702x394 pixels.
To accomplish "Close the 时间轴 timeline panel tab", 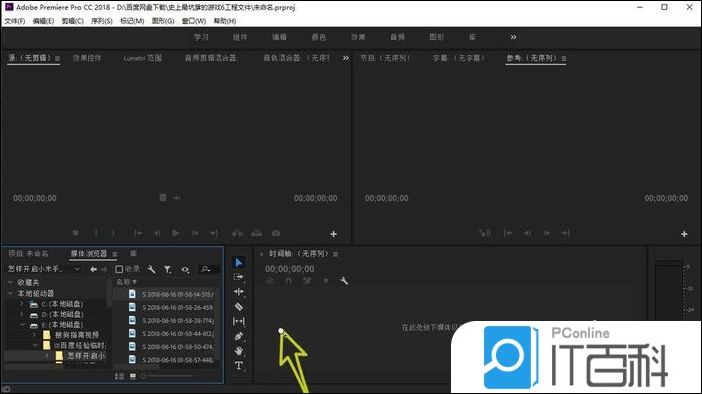I will coord(261,254).
